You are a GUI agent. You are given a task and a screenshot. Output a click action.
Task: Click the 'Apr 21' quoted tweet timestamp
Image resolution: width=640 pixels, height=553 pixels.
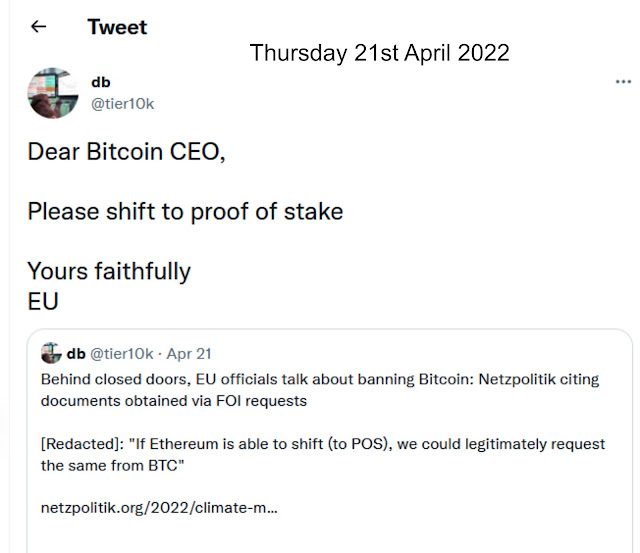(189, 354)
